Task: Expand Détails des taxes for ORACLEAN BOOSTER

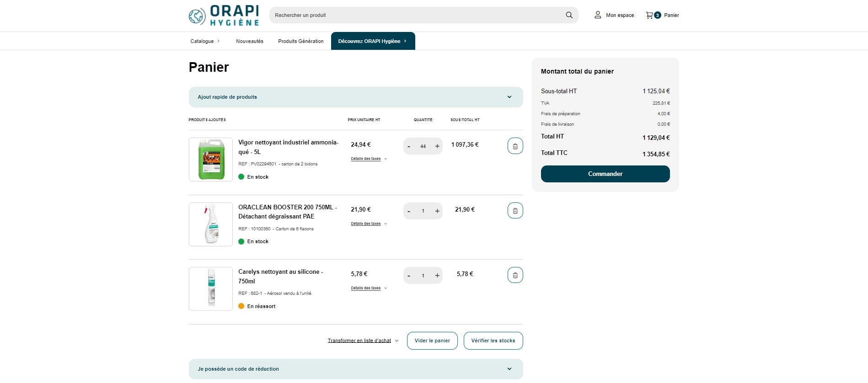Action: point(369,223)
